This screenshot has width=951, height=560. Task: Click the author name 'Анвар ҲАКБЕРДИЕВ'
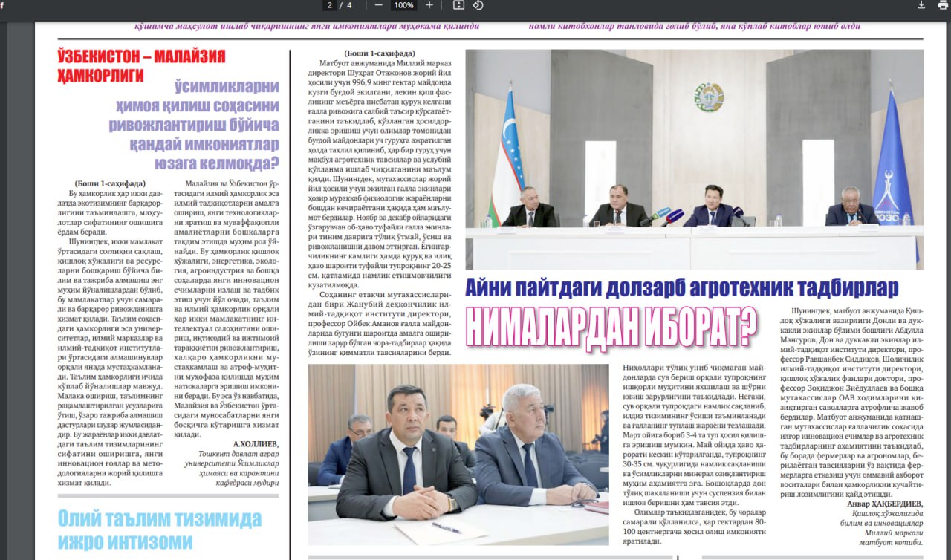[885, 504]
